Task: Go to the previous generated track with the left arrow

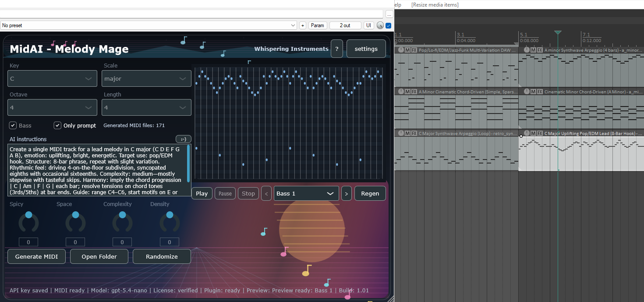Action: pyautogui.click(x=266, y=193)
